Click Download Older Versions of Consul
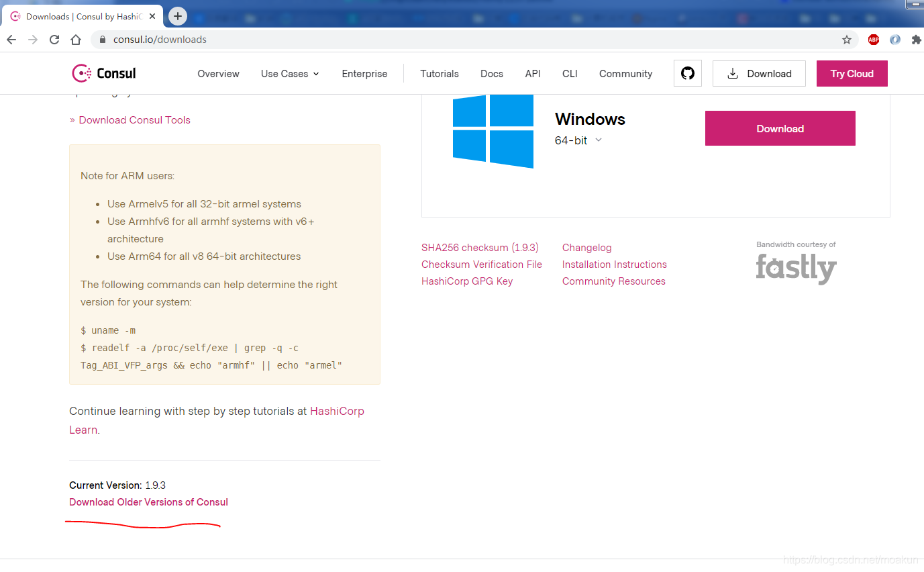This screenshot has width=924, height=572. pos(148,502)
